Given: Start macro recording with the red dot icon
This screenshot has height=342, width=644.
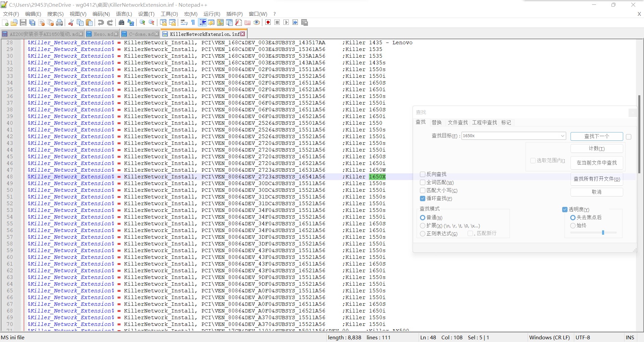Looking at the screenshot, I should coord(268,22).
